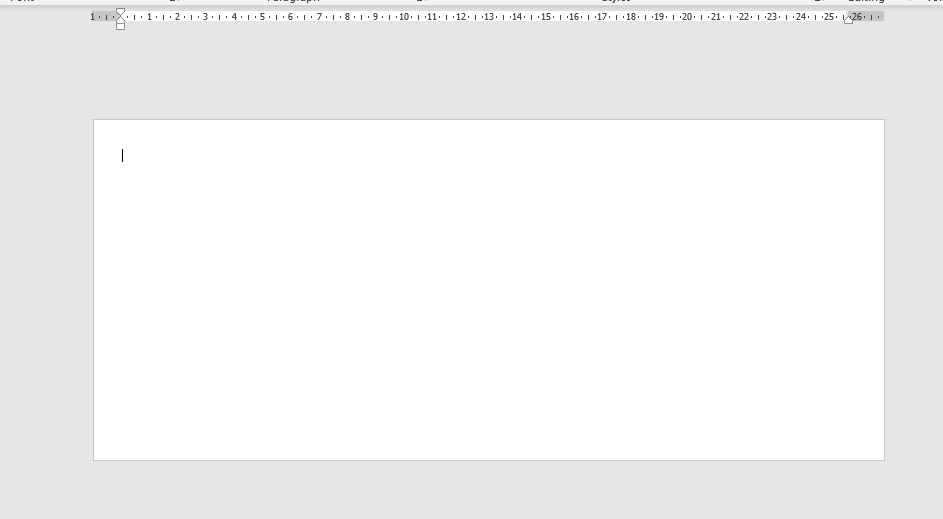Screen dimensions: 943x519
Task: Set a tab stop at ruler mark 10
Action: 404,17
